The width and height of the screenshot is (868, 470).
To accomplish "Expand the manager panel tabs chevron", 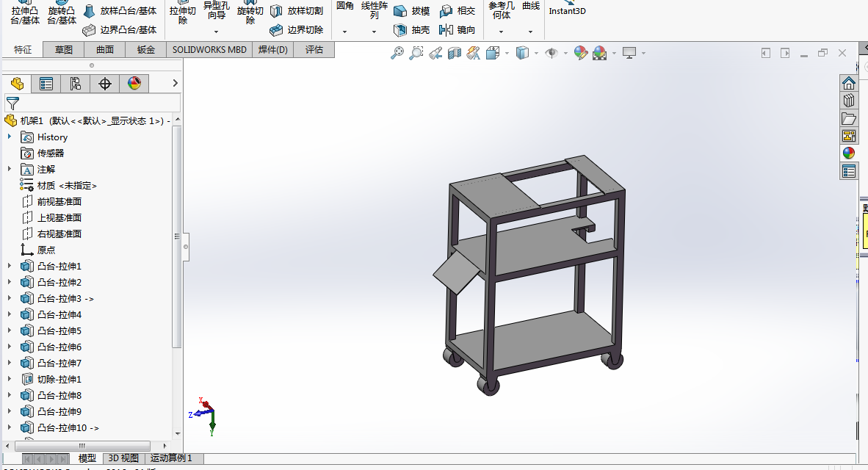I will pos(175,83).
